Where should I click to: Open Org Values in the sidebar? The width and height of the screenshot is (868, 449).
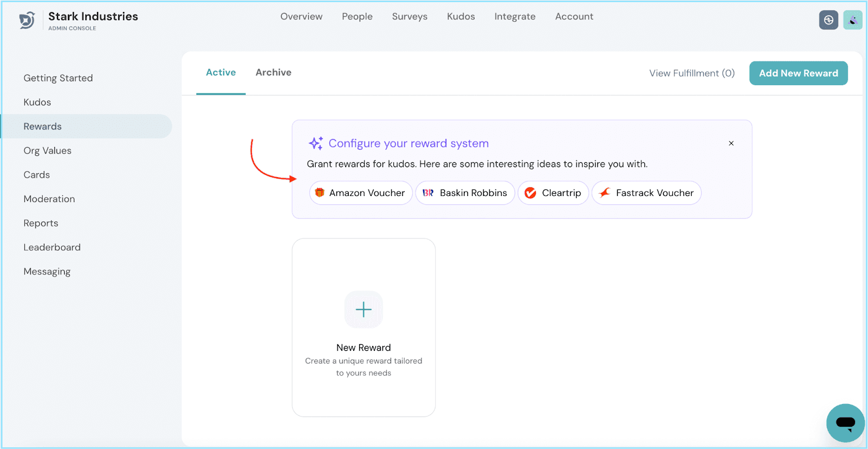click(x=47, y=150)
